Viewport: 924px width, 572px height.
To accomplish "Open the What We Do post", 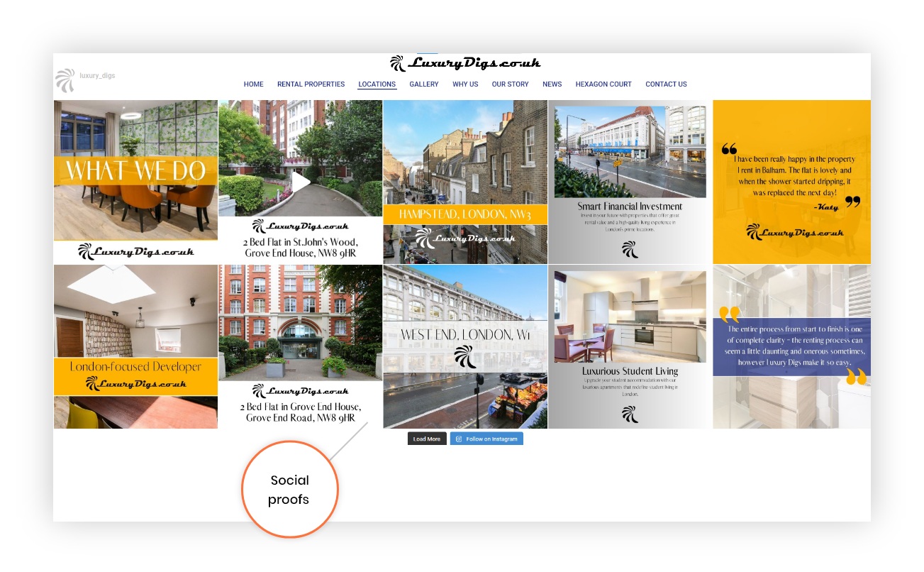I will coord(135,182).
